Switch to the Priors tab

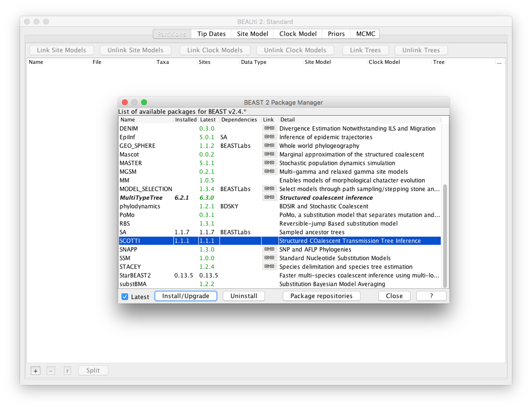pos(336,34)
